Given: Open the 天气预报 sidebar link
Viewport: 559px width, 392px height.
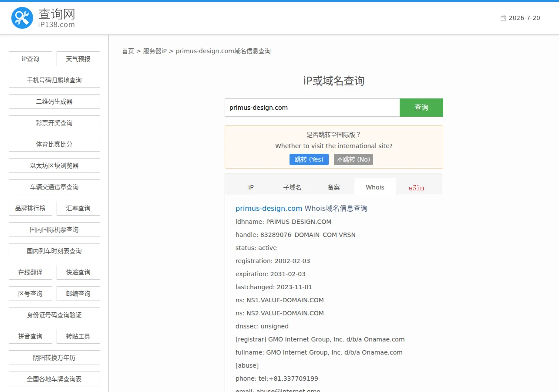Looking at the screenshot, I should pyautogui.click(x=78, y=59).
